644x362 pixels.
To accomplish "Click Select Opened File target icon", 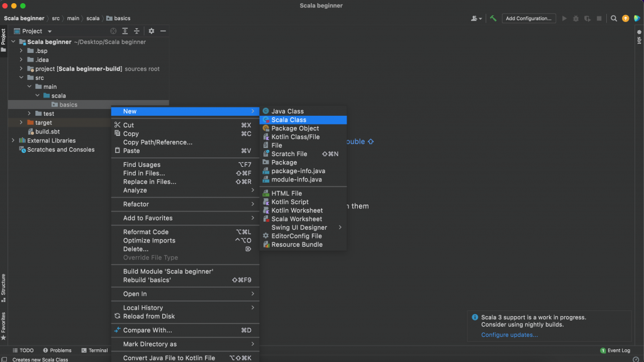I will [113, 31].
